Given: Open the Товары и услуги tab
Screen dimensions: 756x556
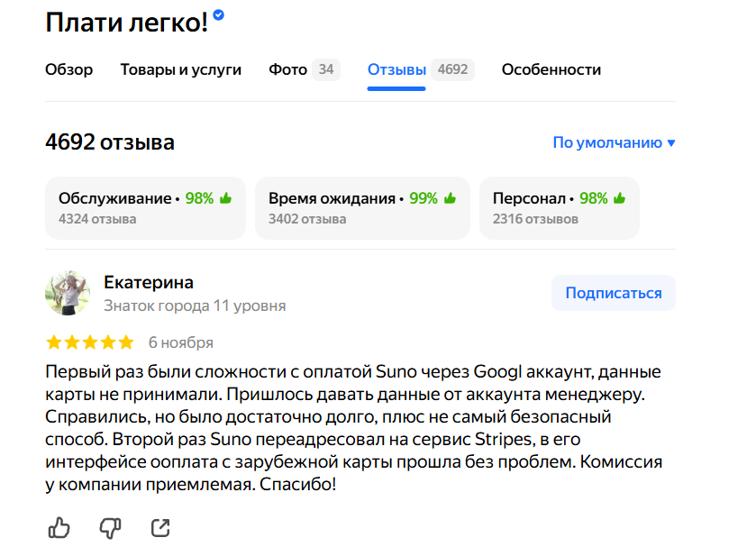Looking at the screenshot, I should (x=181, y=69).
